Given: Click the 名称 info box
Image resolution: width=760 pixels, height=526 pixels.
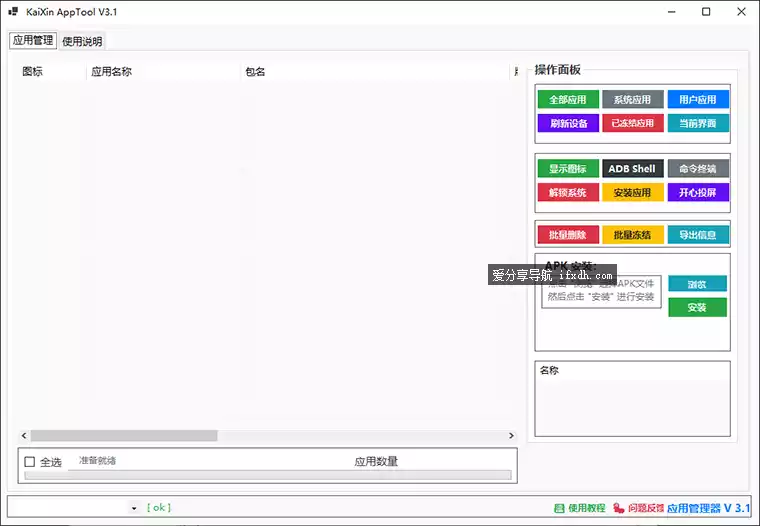Looking at the screenshot, I should (633, 398).
